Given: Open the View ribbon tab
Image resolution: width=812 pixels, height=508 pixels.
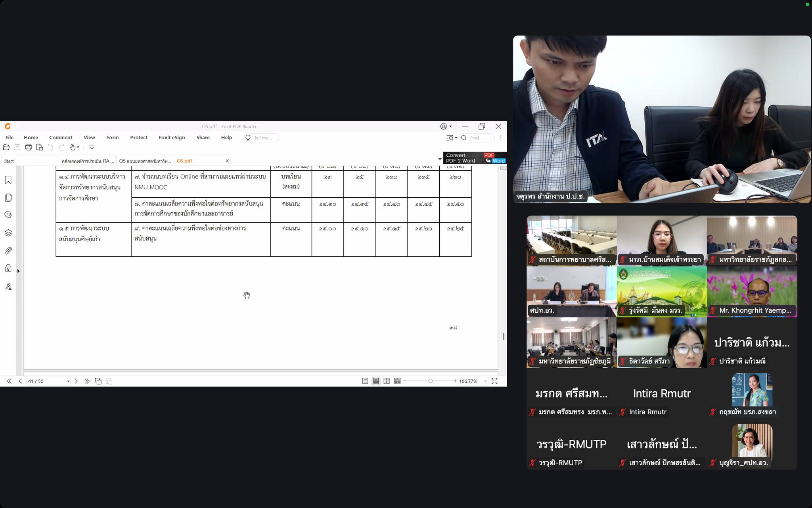Looking at the screenshot, I should 89,138.
